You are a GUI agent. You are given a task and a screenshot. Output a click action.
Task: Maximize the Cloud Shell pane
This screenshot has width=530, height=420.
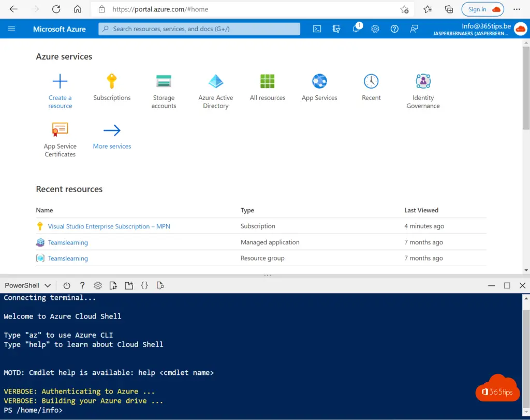(507, 286)
